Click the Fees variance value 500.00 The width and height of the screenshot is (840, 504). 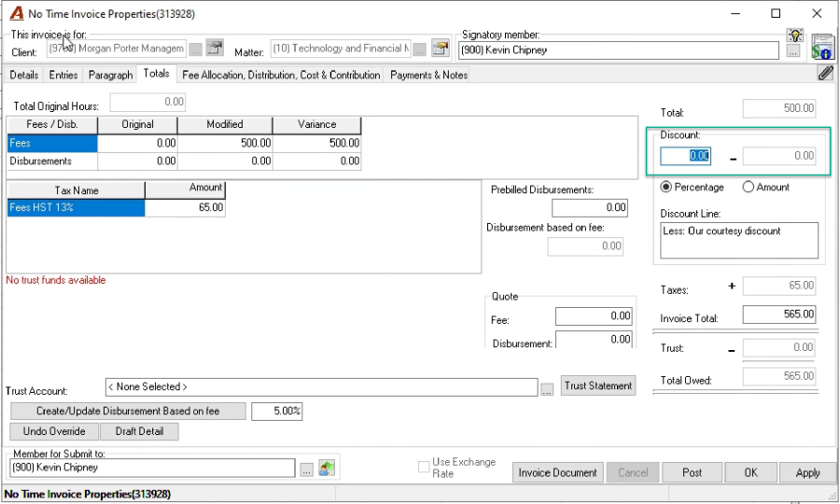[x=317, y=143]
